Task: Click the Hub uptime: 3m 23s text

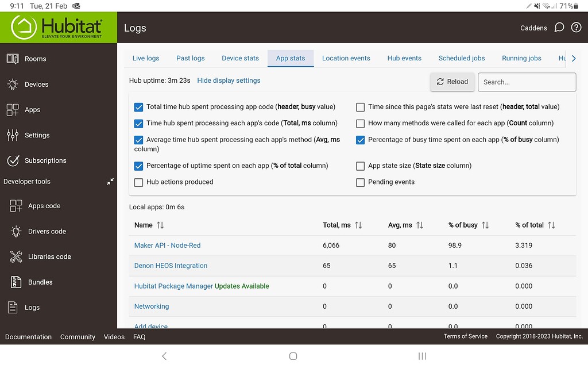Action: tap(160, 80)
